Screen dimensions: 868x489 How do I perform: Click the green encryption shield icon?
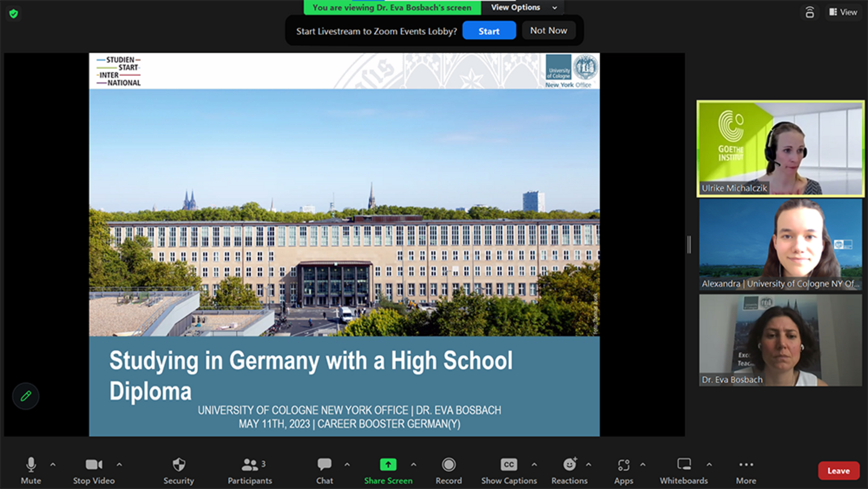click(13, 13)
